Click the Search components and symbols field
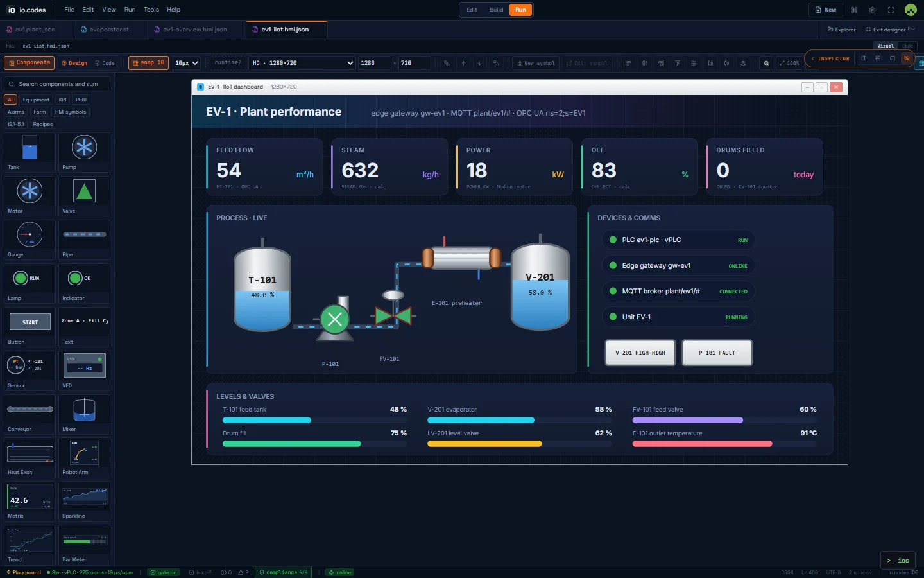924x578 pixels. coord(57,84)
